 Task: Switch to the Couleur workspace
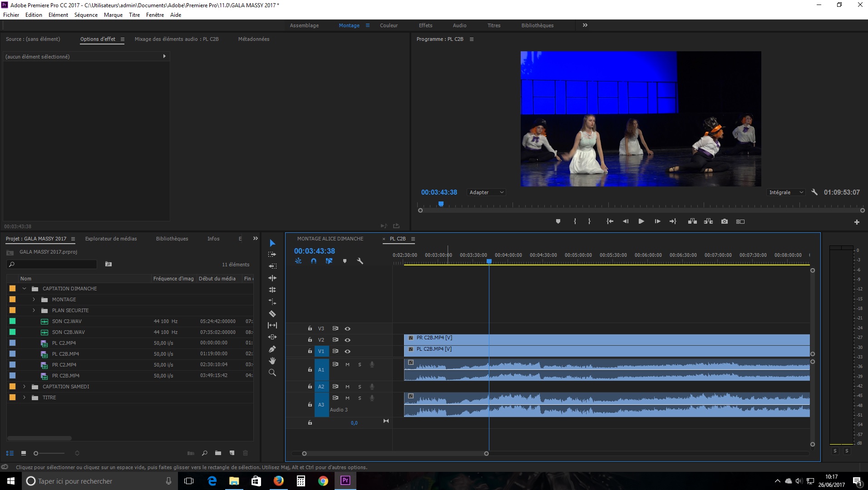389,25
